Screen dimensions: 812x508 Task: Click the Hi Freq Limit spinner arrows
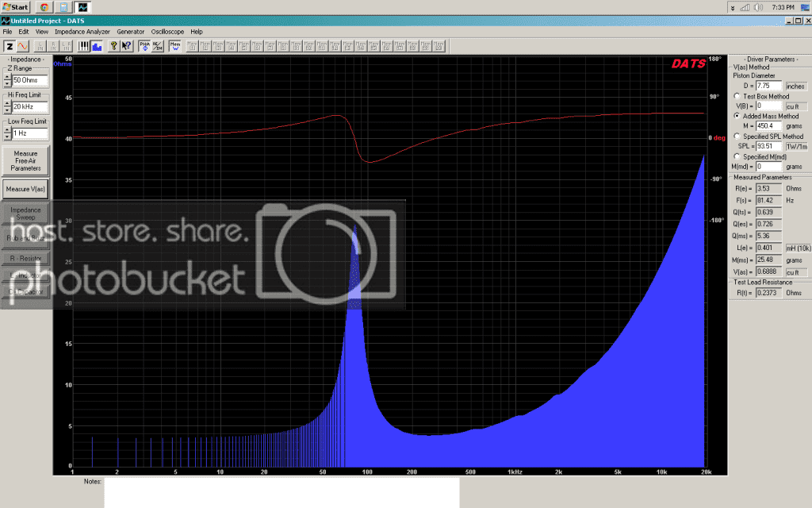[x=7, y=107]
